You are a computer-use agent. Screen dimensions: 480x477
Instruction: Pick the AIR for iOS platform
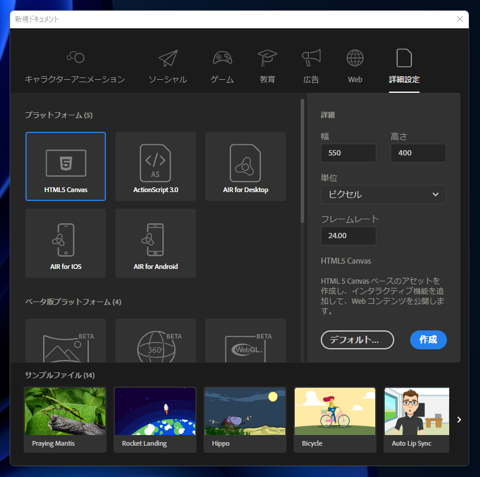tap(66, 243)
